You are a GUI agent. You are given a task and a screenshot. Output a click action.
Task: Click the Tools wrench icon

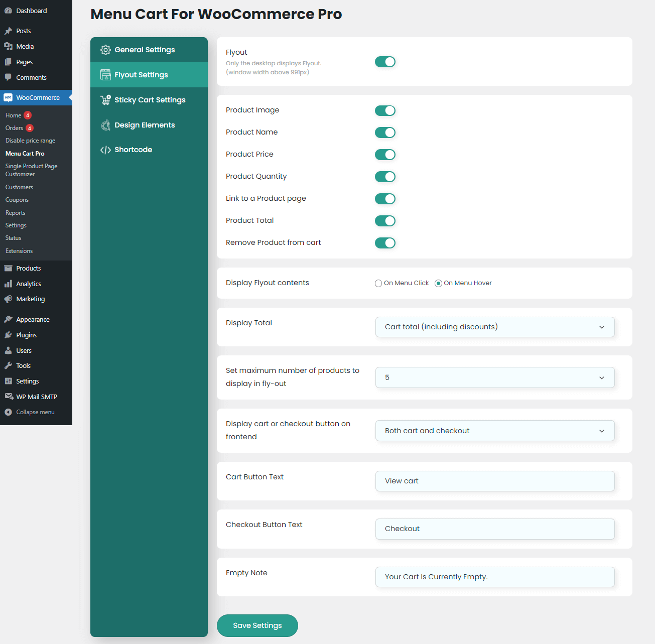point(8,366)
